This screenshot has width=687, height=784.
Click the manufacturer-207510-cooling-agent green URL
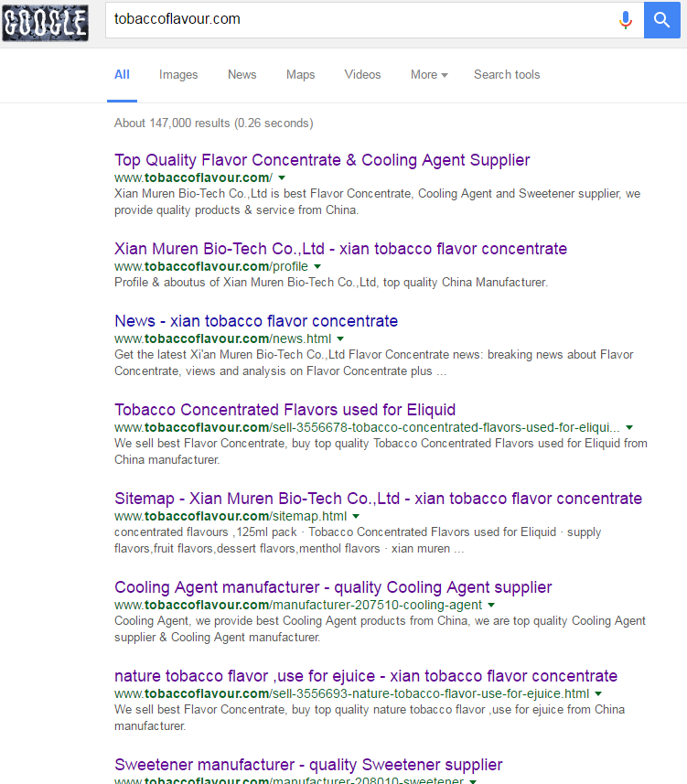pos(298,605)
